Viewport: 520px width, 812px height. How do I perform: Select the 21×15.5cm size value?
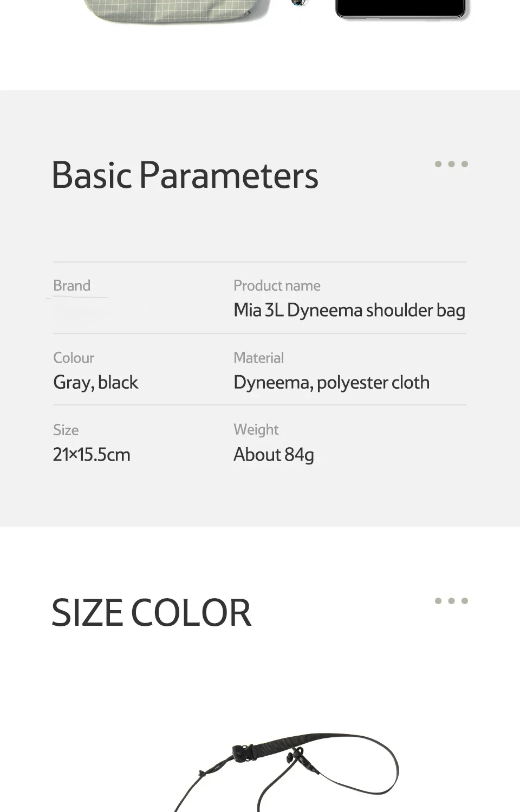pyautogui.click(x=92, y=455)
